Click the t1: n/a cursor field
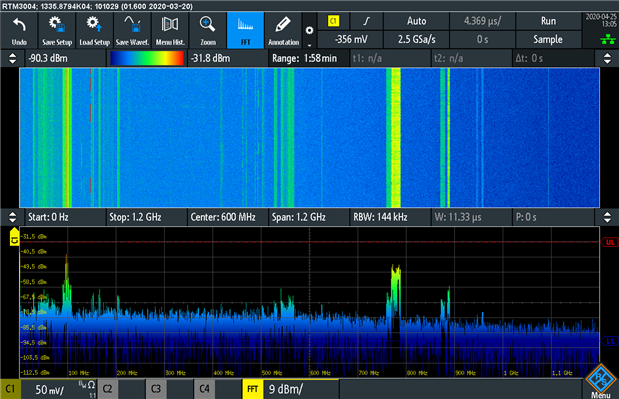619x399 pixels. tap(390, 58)
